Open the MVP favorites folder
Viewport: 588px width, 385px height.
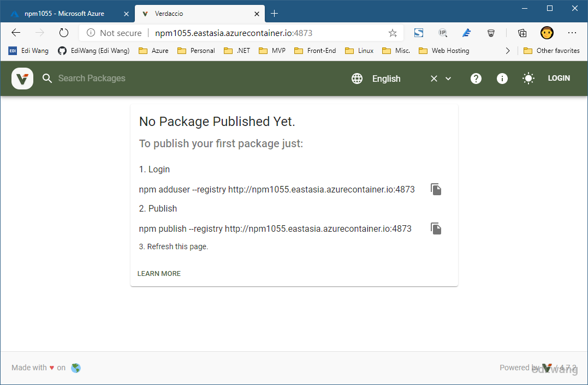click(x=272, y=51)
